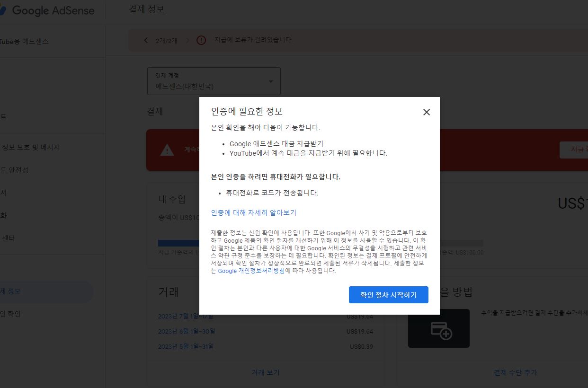Image resolution: width=588 pixels, height=388 pixels.
Task: Select 안전성 item in sidebar
Action: pyautogui.click(x=14, y=170)
